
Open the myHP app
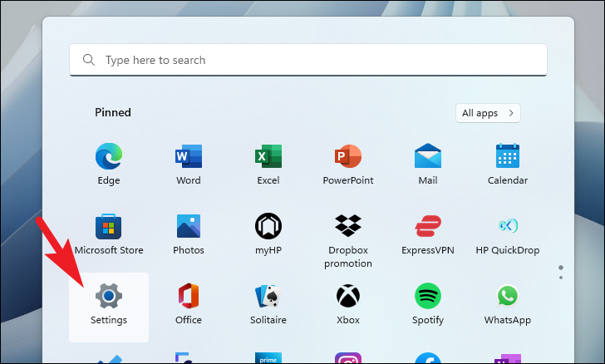(268, 226)
